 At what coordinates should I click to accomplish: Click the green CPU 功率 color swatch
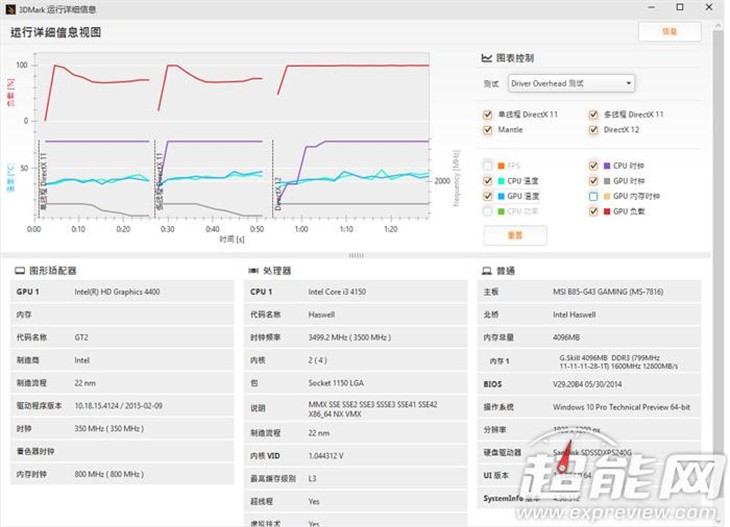(501, 211)
